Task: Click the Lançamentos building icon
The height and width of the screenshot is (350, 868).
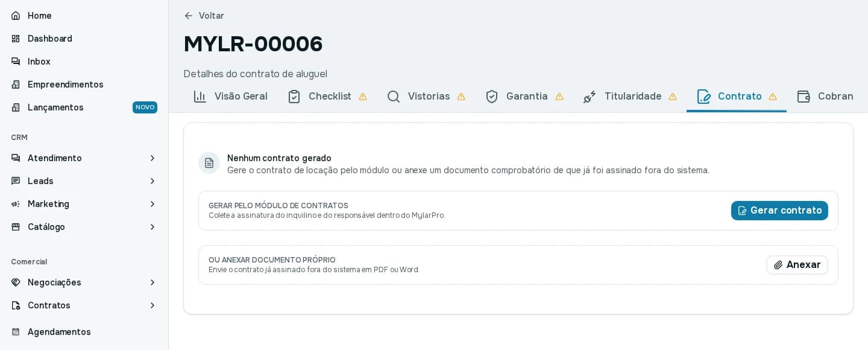Action: [16, 107]
